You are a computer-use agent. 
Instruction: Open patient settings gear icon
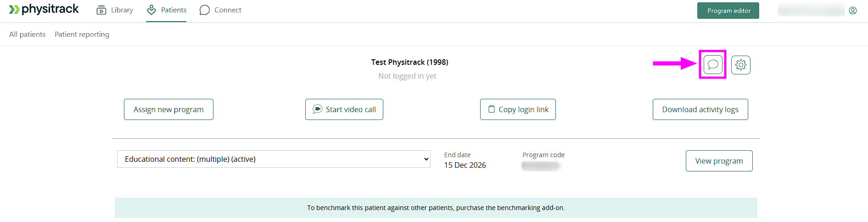click(740, 65)
